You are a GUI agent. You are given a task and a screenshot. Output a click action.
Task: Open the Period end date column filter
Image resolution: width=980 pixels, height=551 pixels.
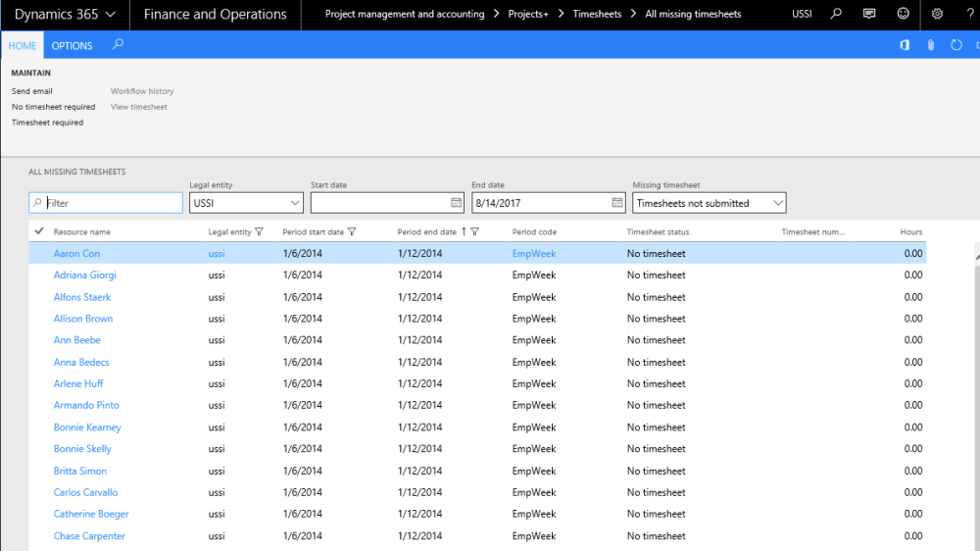pyautogui.click(x=475, y=232)
